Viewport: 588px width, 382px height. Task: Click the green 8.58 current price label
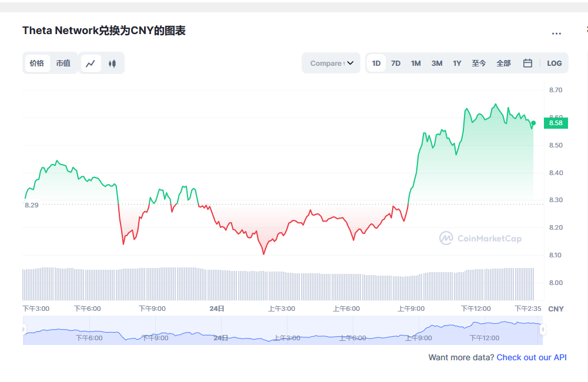[x=556, y=123]
